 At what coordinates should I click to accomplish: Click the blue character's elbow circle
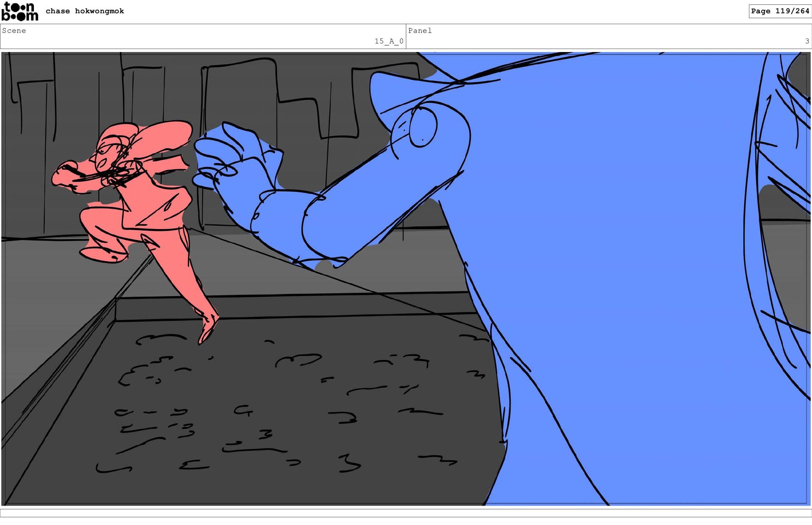point(422,126)
